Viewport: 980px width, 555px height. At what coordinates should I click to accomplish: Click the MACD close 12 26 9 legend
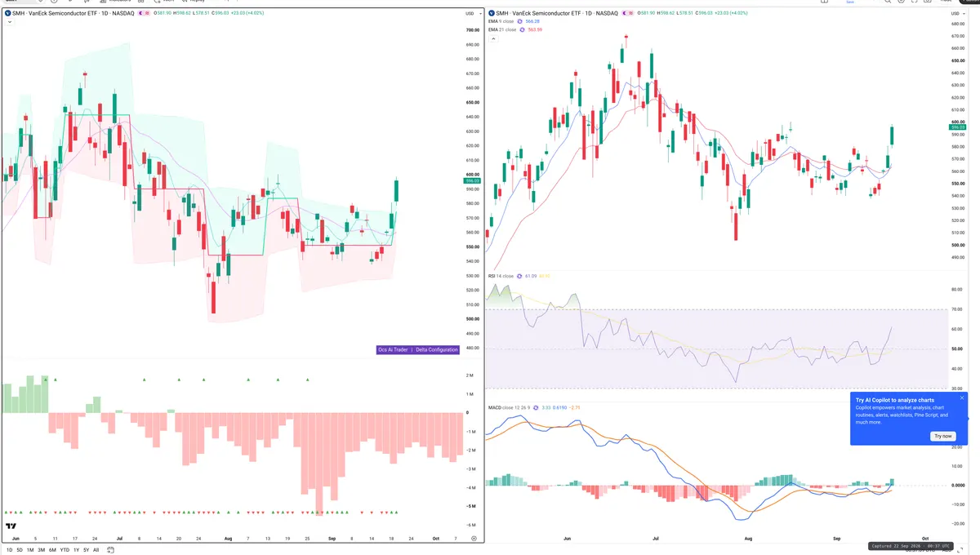[x=509, y=406]
